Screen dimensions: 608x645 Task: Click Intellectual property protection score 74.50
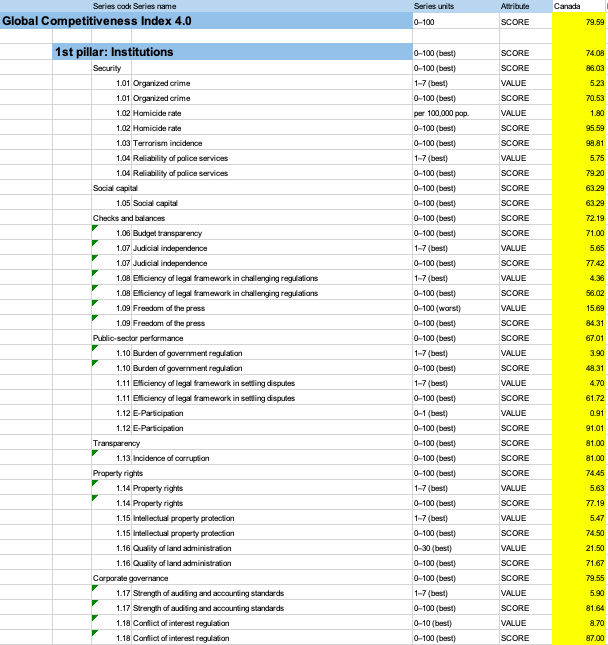click(x=579, y=533)
